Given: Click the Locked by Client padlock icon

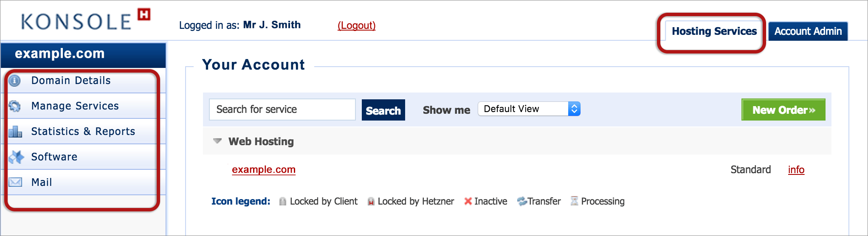Looking at the screenshot, I should coord(282,201).
